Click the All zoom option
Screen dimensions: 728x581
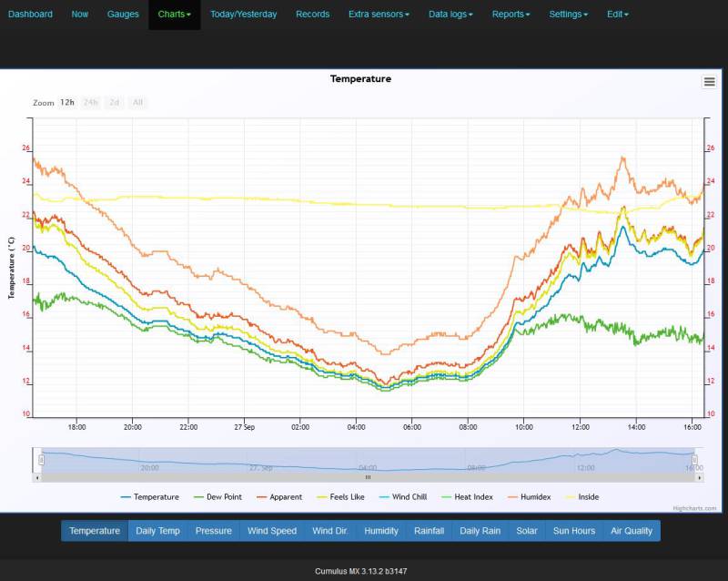point(137,103)
